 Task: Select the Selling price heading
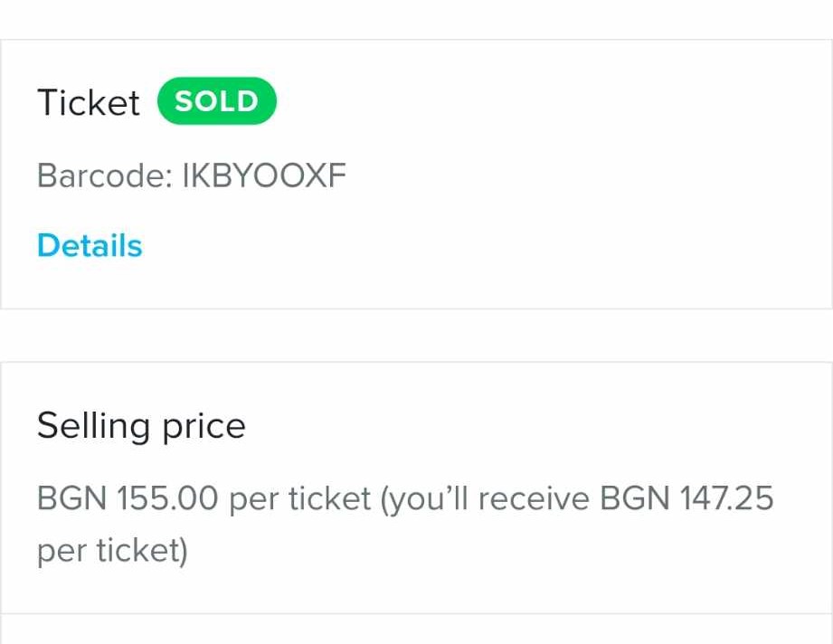[x=141, y=425]
